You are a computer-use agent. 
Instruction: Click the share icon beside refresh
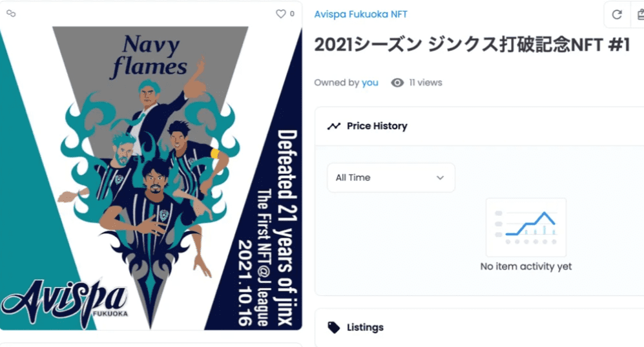point(640,14)
